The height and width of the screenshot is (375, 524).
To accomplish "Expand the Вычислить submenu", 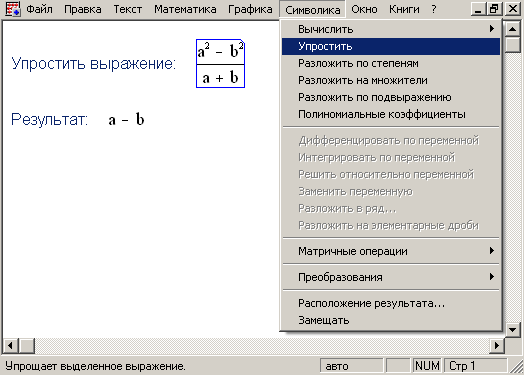I will pyautogui.click(x=391, y=29).
